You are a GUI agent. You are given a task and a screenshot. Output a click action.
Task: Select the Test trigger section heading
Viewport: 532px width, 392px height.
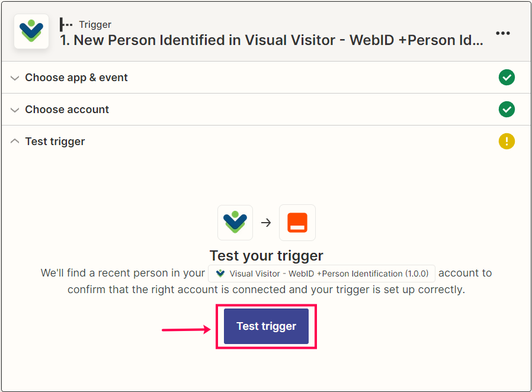click(55, 142)
